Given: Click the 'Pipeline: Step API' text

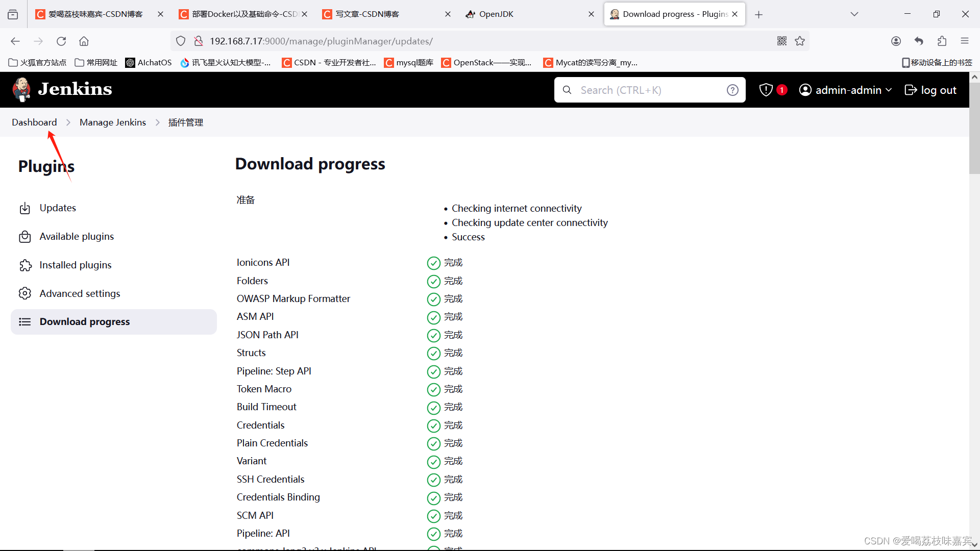Looking at the screenshot, I should (274, 371).
